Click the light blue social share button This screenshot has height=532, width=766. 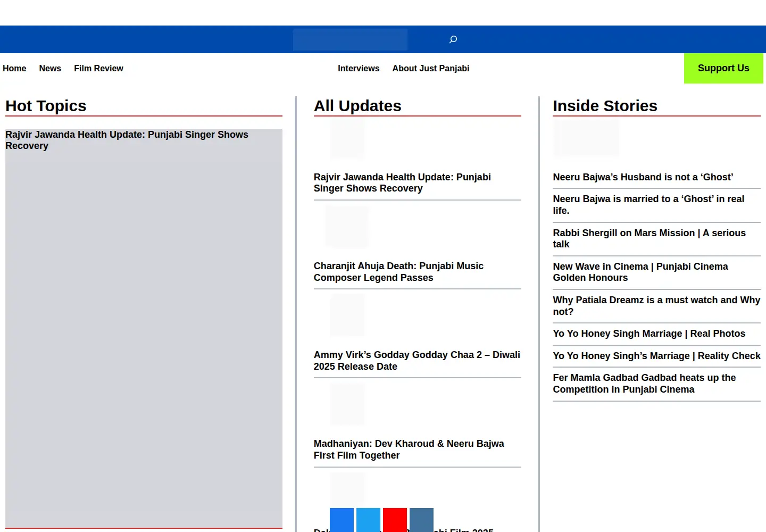pyautogui.click(x=368, y=520)
